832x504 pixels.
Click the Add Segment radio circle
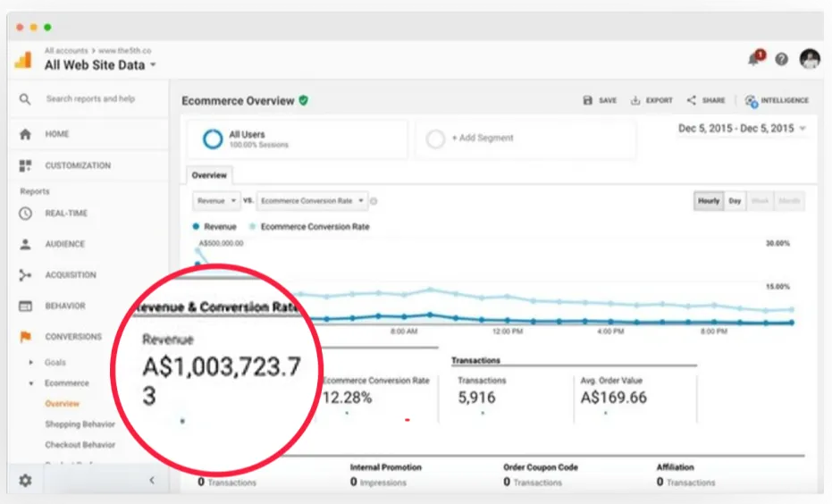tap(435, 139)
